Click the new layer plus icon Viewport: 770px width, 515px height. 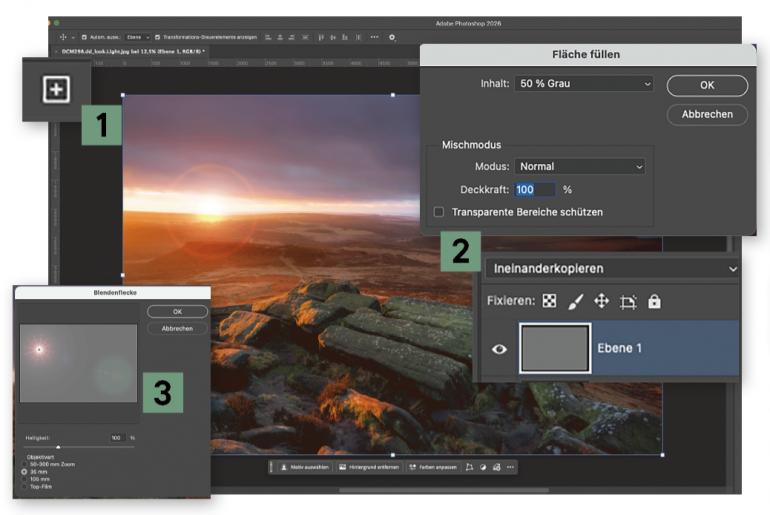click(x=56, y=89)
